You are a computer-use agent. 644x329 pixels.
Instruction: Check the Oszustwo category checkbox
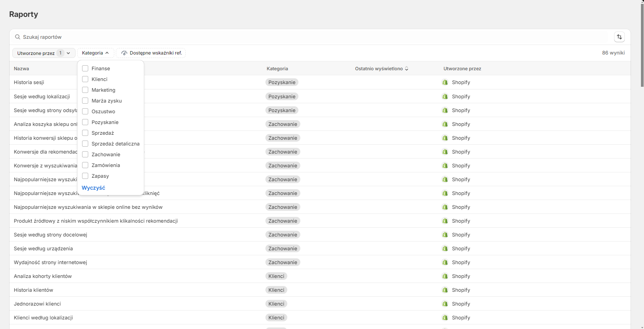(x=85, y=111)
